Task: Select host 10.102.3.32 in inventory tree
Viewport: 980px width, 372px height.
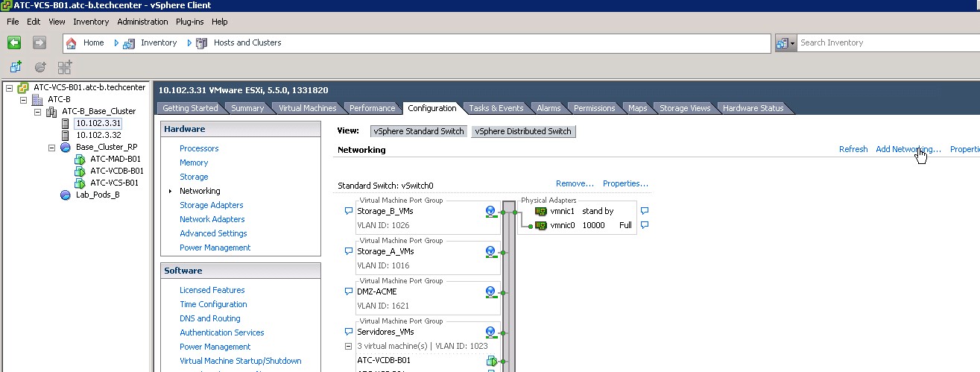Action: [x=98, y=135]
